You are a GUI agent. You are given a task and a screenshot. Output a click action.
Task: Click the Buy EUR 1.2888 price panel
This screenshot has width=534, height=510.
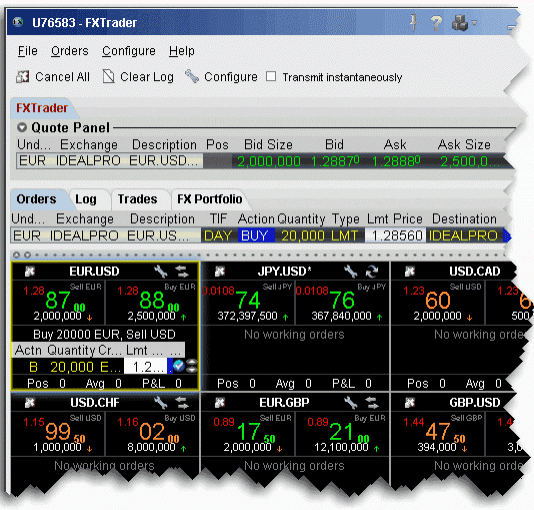(x=152, y=302)
